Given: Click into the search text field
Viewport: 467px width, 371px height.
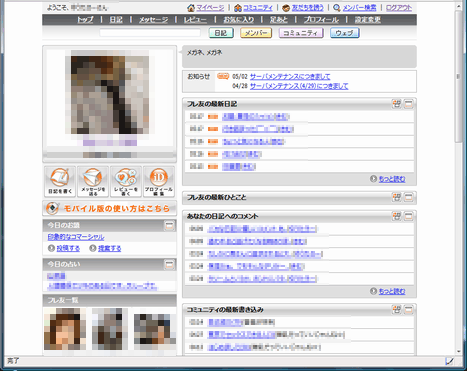Looking at the screenshot, I should point(150,33).
